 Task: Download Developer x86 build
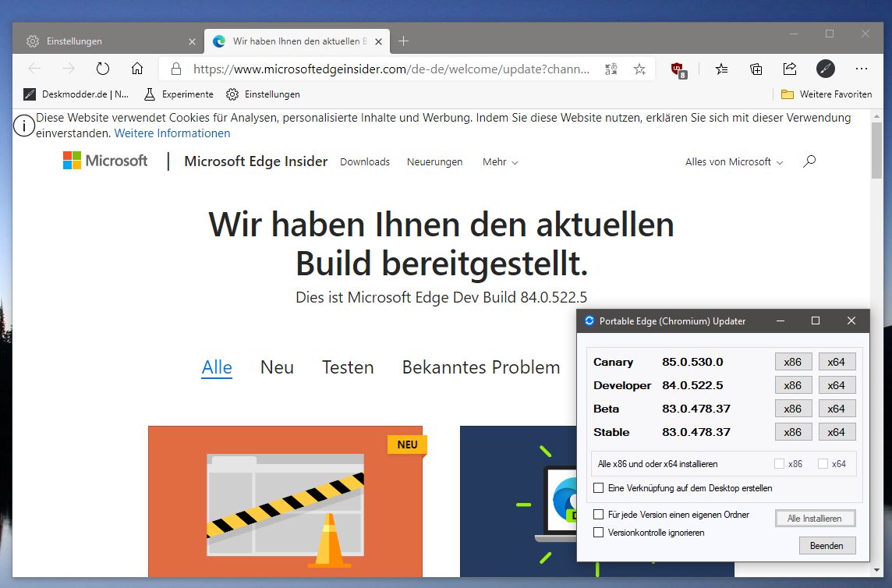click(793, 385)
